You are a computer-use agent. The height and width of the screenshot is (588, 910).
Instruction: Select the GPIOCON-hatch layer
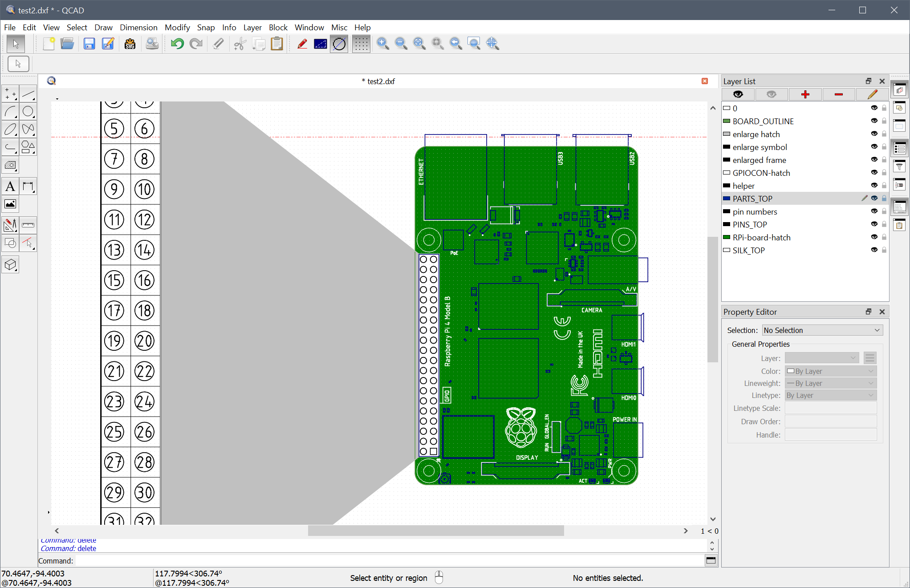[761, 173]
